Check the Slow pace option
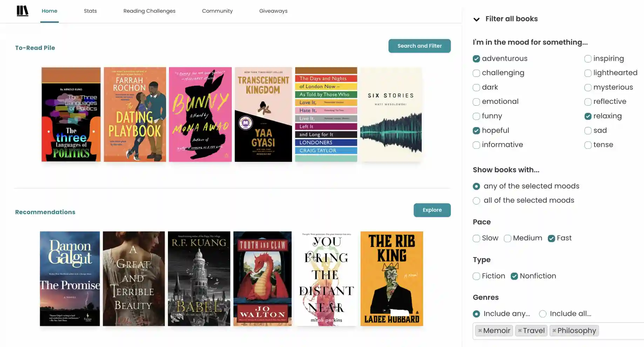644x347 pixels. (x=476, y=239)
